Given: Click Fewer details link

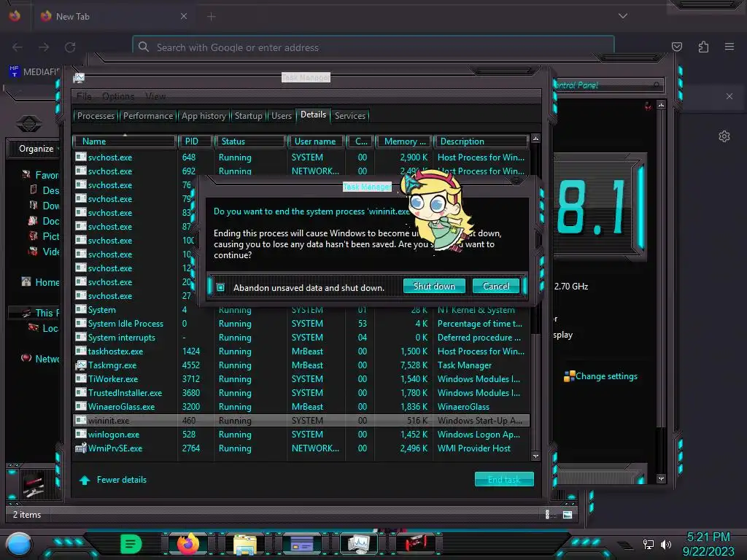Looking at the screenshot, I should tap(122, 480).
